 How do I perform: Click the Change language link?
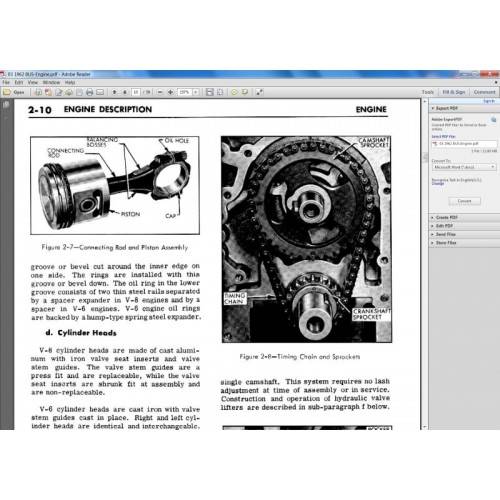click(438, 184)
